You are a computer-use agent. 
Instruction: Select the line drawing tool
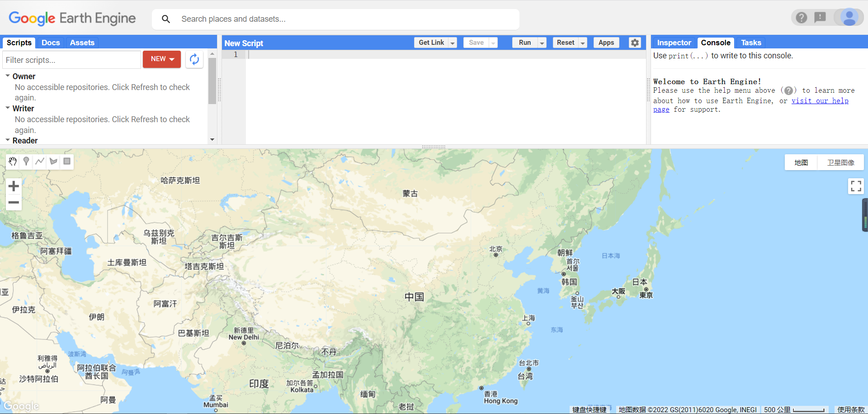[39, 161]
